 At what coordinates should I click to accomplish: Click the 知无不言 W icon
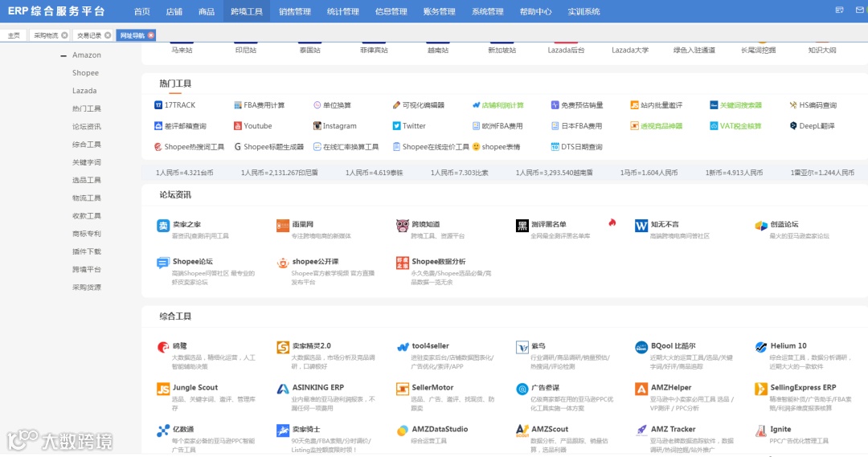641,225
